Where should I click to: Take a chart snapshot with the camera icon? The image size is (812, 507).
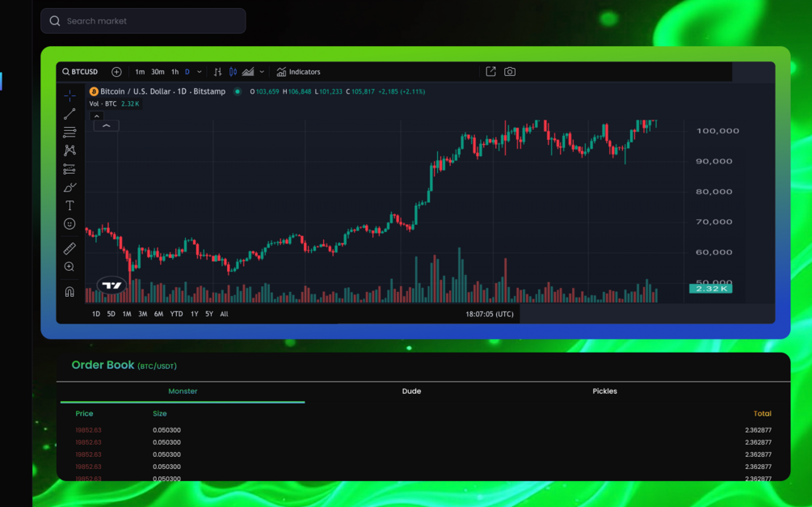510,71
